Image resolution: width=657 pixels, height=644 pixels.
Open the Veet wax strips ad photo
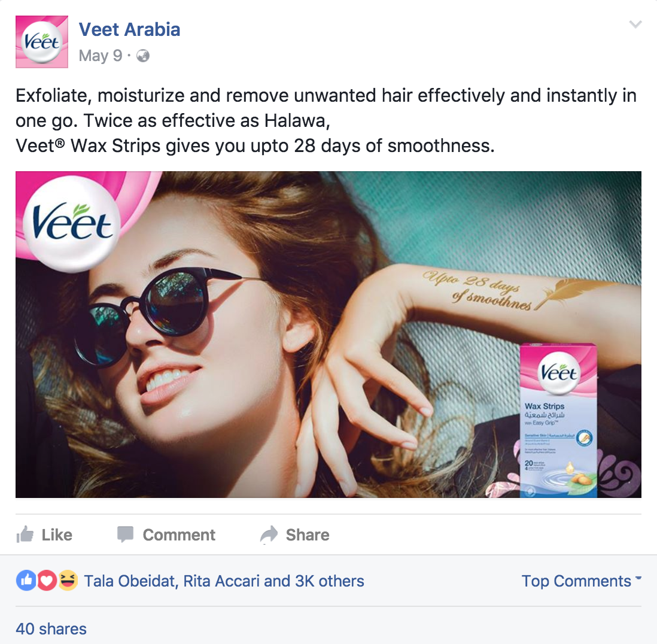[x=328, y=335]
